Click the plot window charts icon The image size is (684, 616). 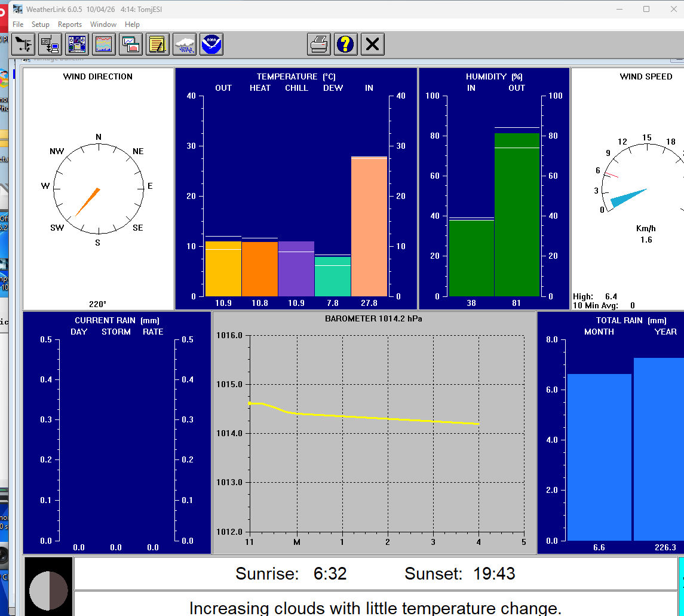[130, 44]
